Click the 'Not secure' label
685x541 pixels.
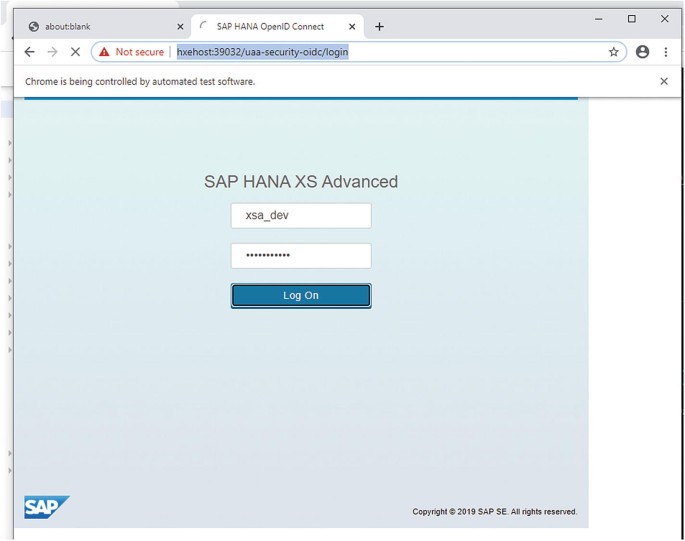click(139, 52)
